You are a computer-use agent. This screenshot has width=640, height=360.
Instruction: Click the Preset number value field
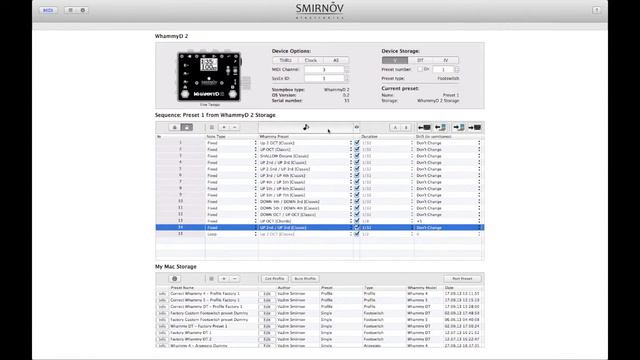pos(443,70)
